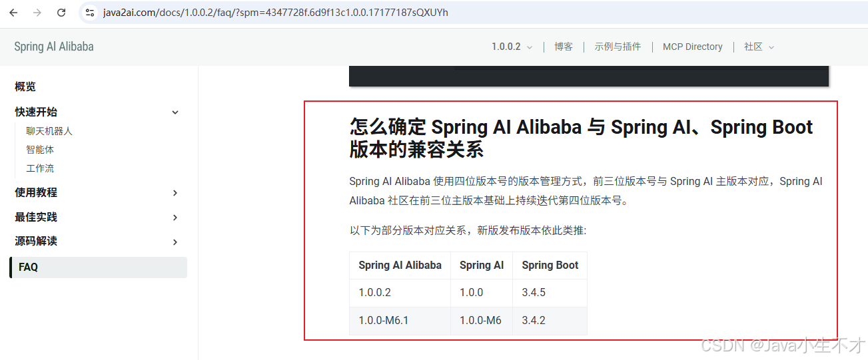
Task: Click the 以下为部分版本对应关系 paragraph
Action: coord(468,230)
